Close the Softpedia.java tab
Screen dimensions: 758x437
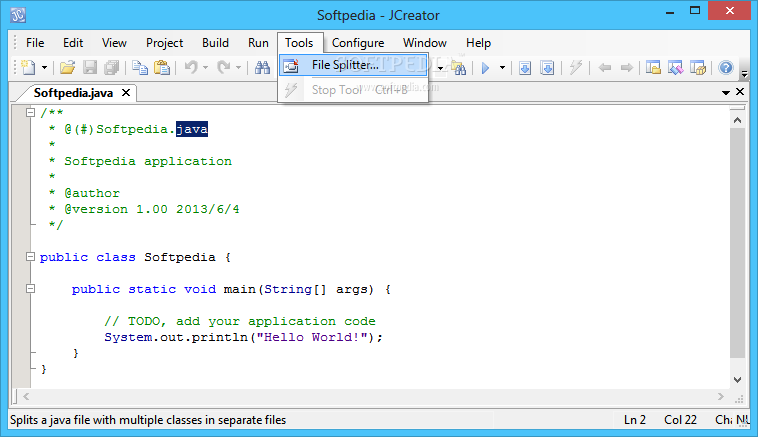click(x=126, y=92)
